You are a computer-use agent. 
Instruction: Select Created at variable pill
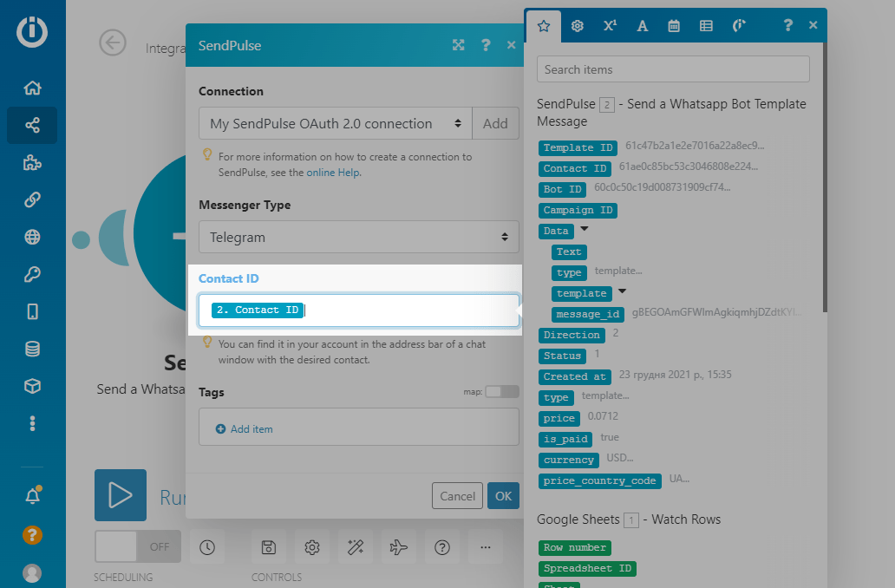[574, 376]
